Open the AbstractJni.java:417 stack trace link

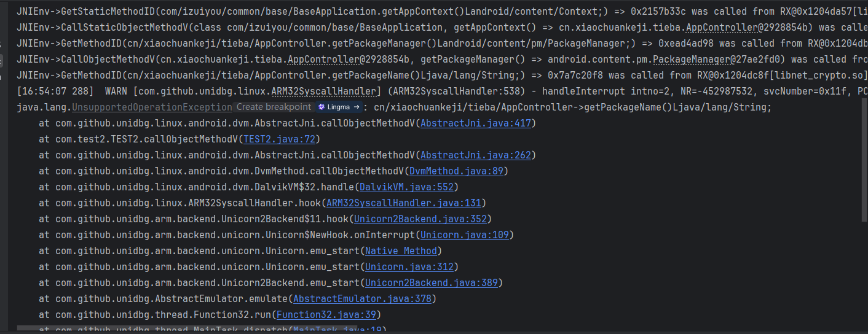(476, 123)
